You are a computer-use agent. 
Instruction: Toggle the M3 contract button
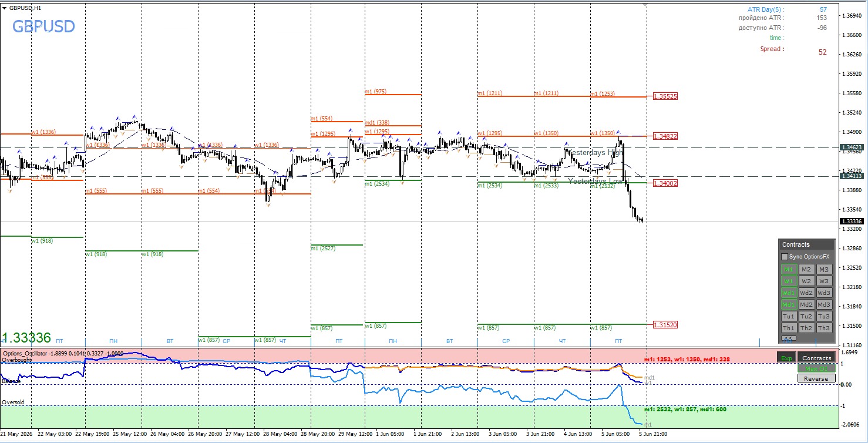pyautogui.click(x=825, y=270)
